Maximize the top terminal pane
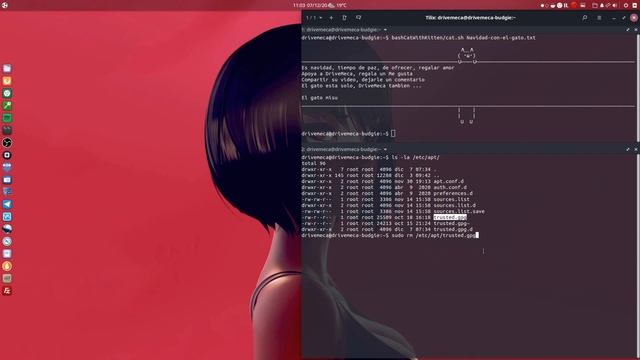Viewport: 640px width, 360px height. (628, 30)
